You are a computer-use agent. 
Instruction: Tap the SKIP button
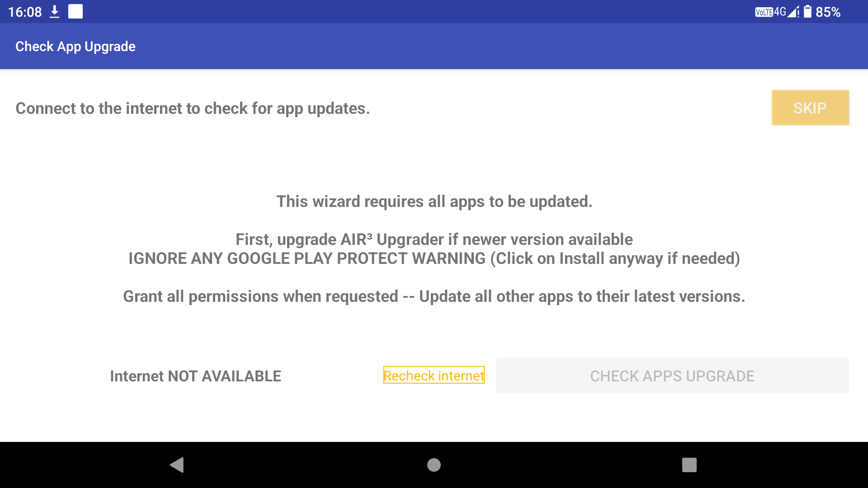tap(810, 108)
